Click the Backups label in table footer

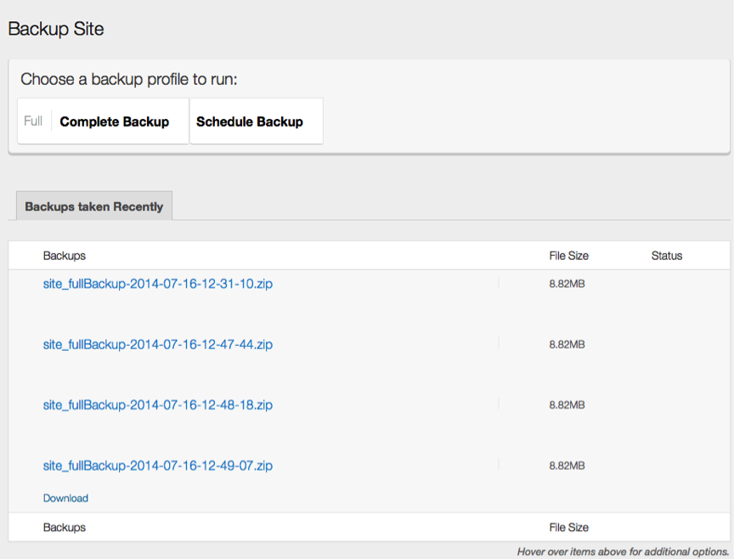click(x=65, y=528)
